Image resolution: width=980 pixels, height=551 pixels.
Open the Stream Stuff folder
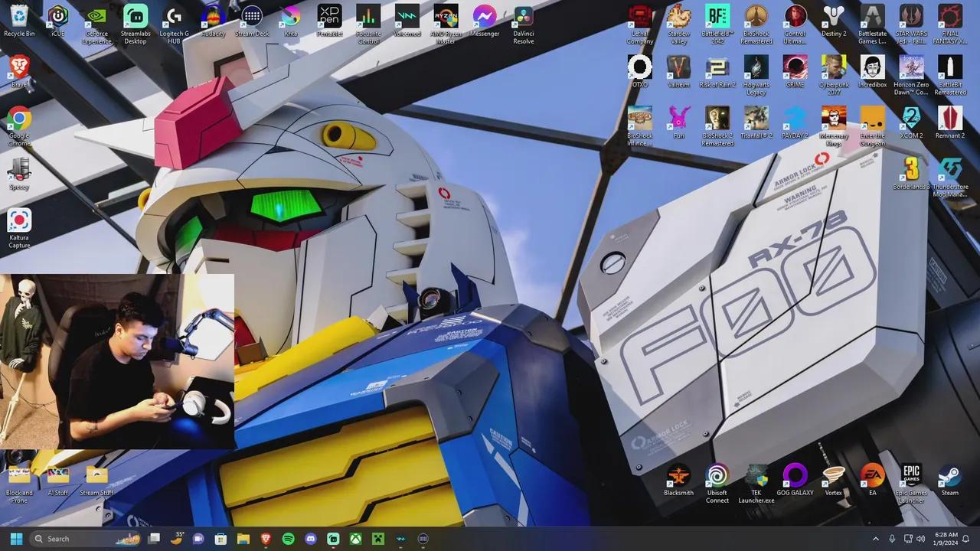96,480
